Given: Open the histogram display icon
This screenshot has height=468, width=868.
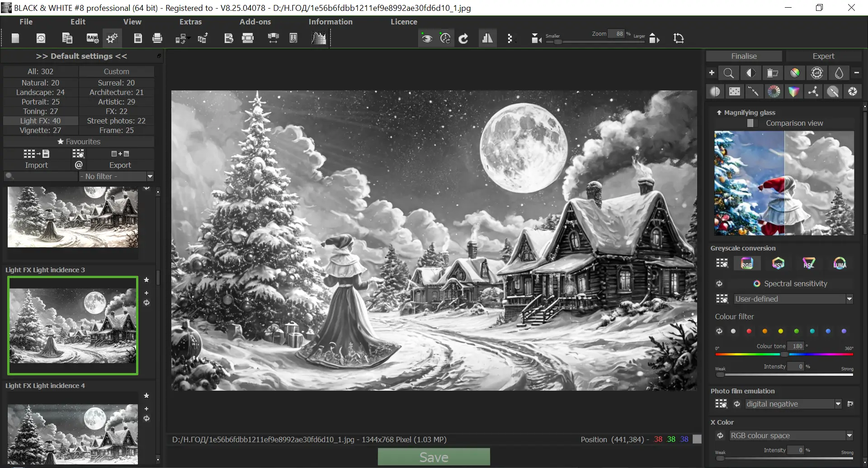Looking at the screenshot, I should coord(319,38).
